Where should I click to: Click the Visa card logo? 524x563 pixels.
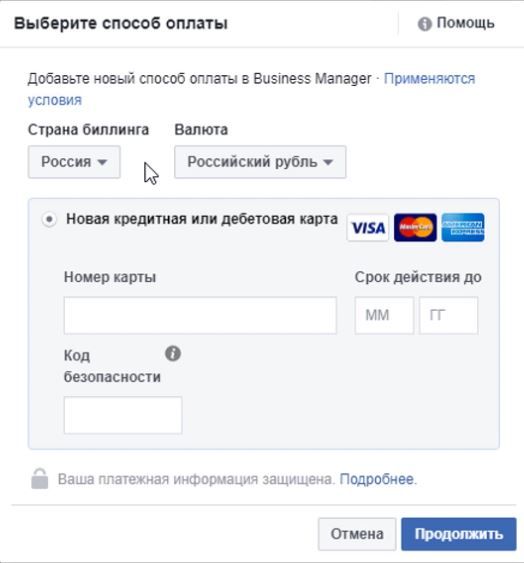pos(368,228)
